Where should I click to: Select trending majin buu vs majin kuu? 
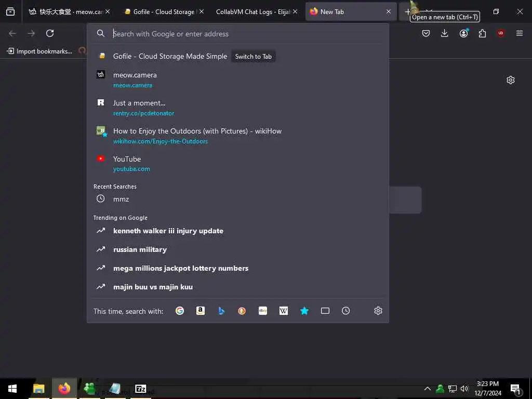click(x=237, y=287)
